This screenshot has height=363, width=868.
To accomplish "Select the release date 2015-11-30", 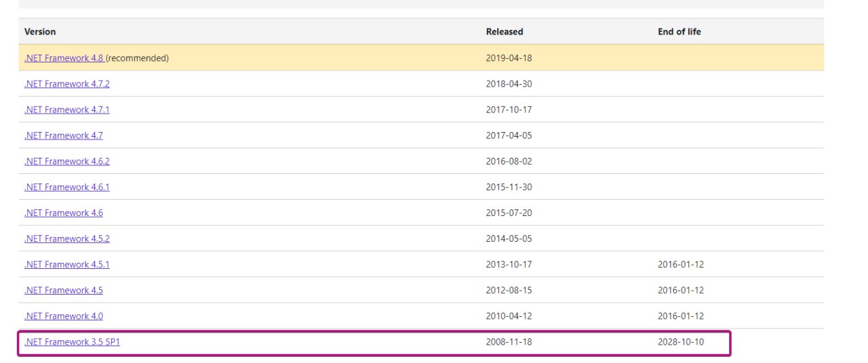I will (x=509, y=187).
